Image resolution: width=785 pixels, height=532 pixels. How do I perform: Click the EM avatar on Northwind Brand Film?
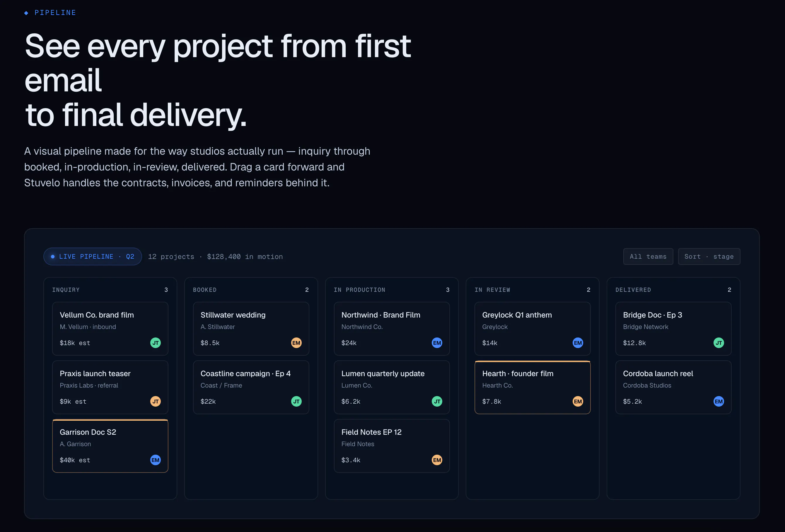(437, 343)
